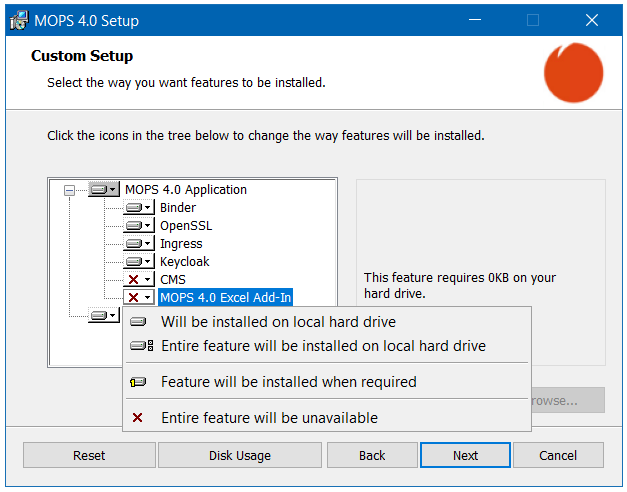The image size is (627, 492).
Task: Select "Feature will be installed when required"
Action: click(288, 382)
